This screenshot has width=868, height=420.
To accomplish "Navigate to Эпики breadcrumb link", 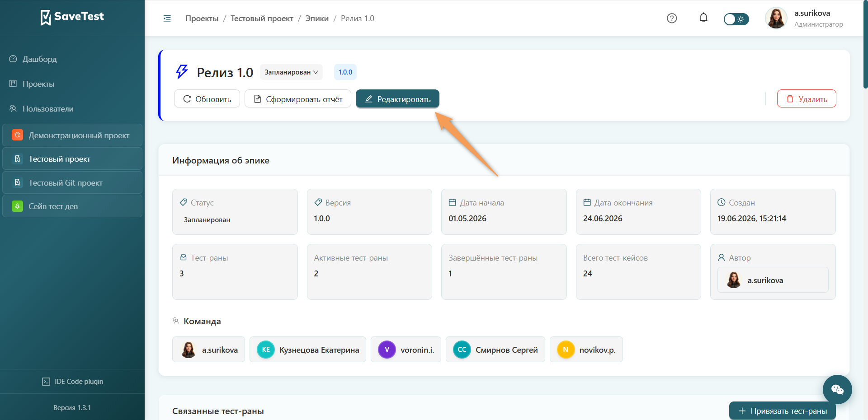I will [x=317, y=19].
